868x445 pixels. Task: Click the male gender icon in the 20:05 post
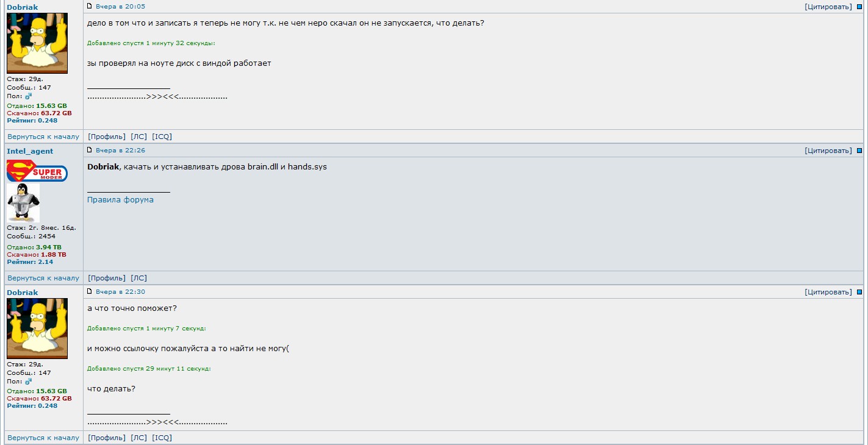pyautogui.click(x=28, y=96)
